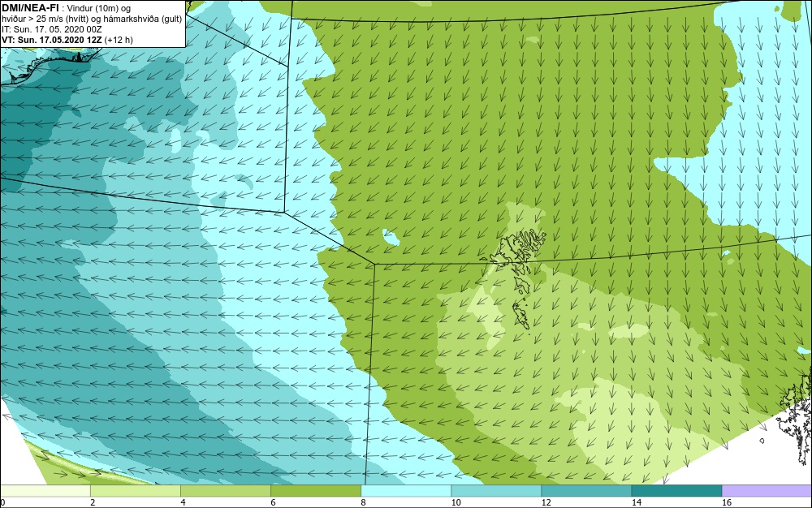
Task: Click the 10–12 m/s light teal swatch
Action: pos(496,491)
